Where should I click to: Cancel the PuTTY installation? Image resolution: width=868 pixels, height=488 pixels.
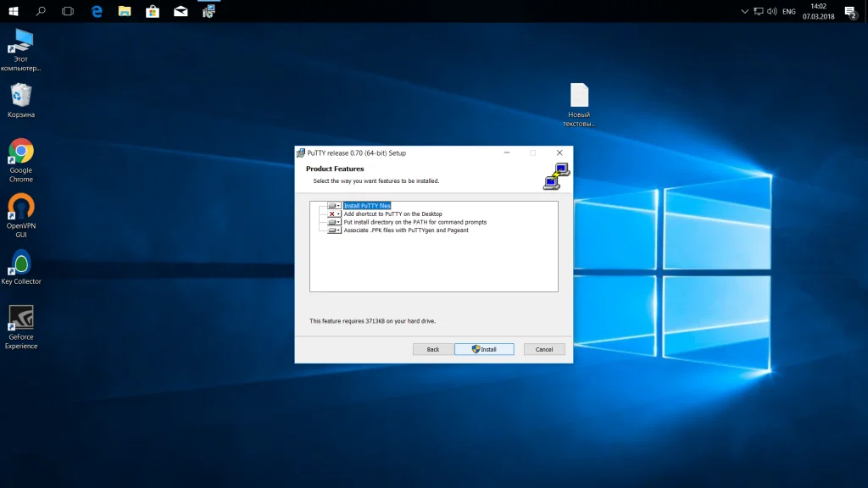click(544, 349)
